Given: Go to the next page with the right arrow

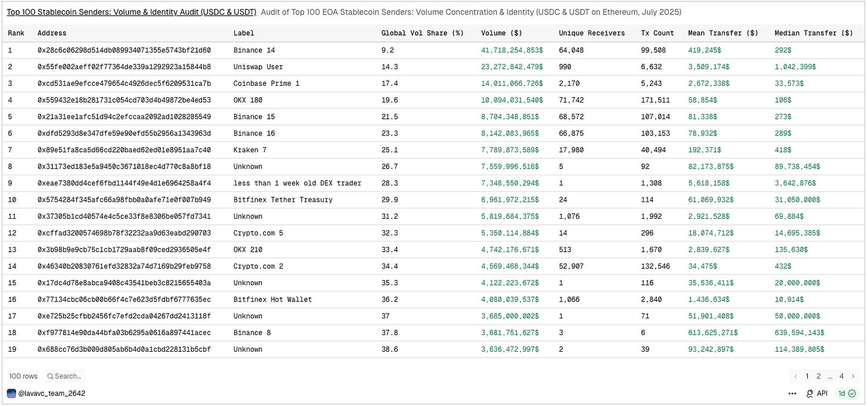Looking at the screenshot, I should click(x=853, y=376).
